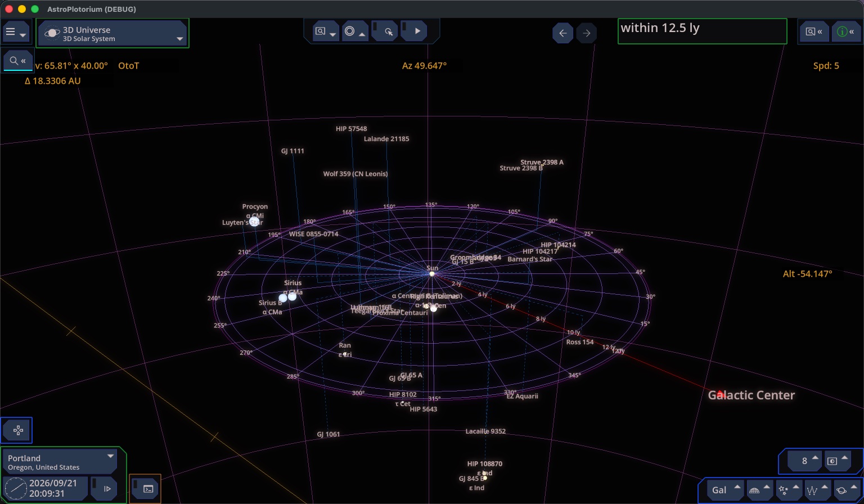
Task: Select the Lalande 21185 label
Action: click(386, 139)
